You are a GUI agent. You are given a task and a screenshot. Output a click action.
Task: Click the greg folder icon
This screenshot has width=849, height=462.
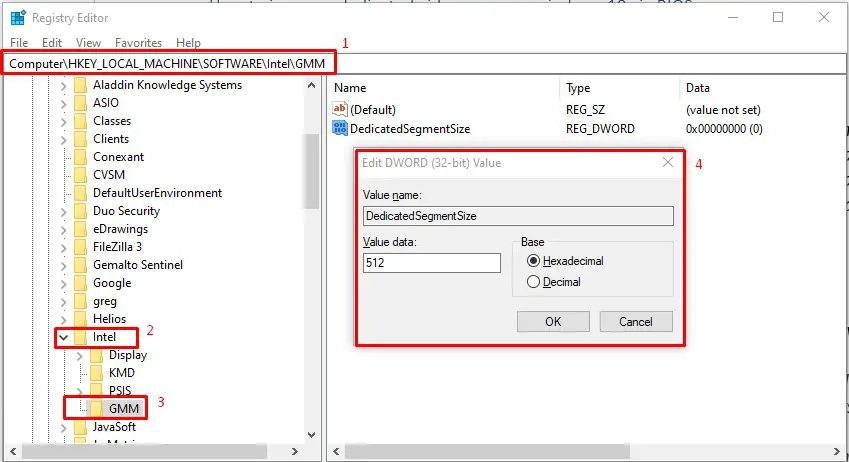click(80, 301)
